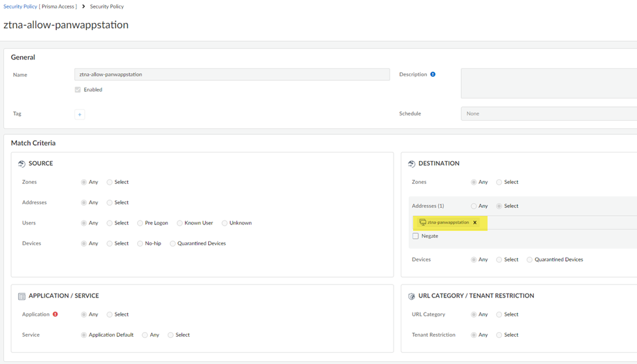The image size is (637, 364).
Task: Open the Schedule dropdown showing None
Action: (548, 114)
